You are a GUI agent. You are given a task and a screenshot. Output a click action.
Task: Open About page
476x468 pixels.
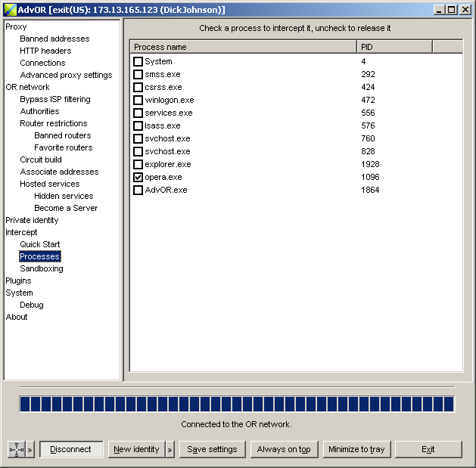pos(17,318)
